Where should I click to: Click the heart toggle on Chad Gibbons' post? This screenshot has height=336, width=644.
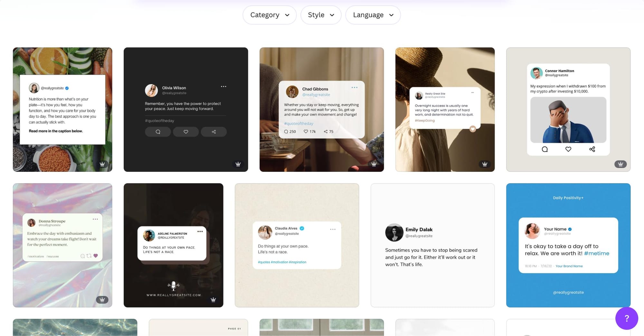[306, 131]
